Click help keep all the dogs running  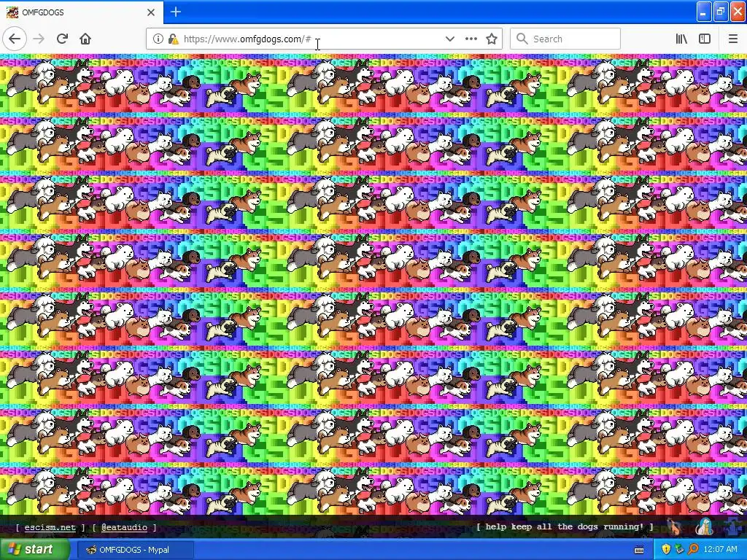click(565, 526)
